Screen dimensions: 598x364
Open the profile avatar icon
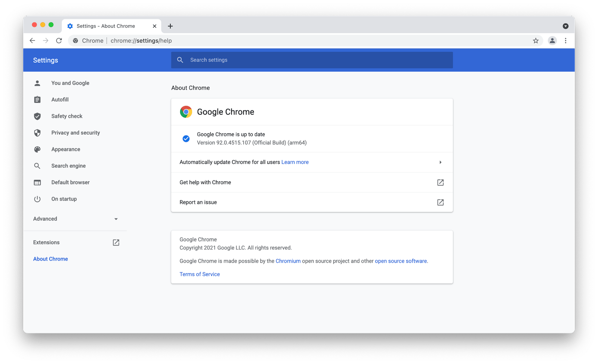pyautogui.click(x=552, y=41)
